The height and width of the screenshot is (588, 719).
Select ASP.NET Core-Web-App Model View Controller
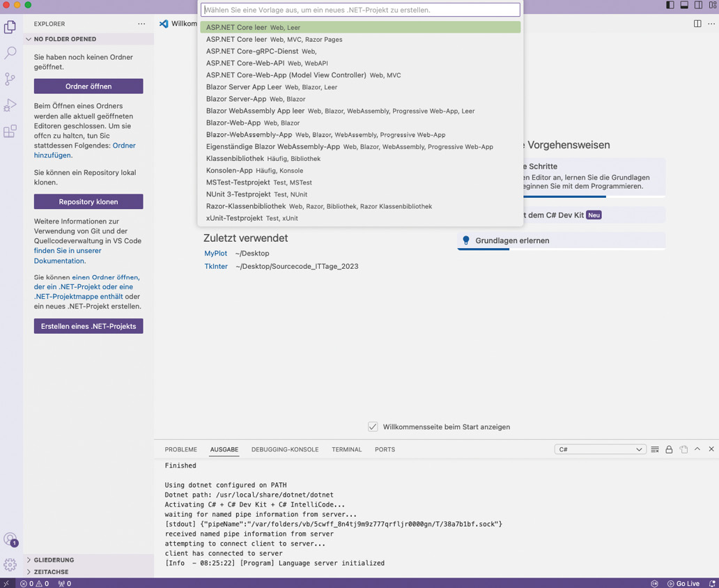click(360, 75)
